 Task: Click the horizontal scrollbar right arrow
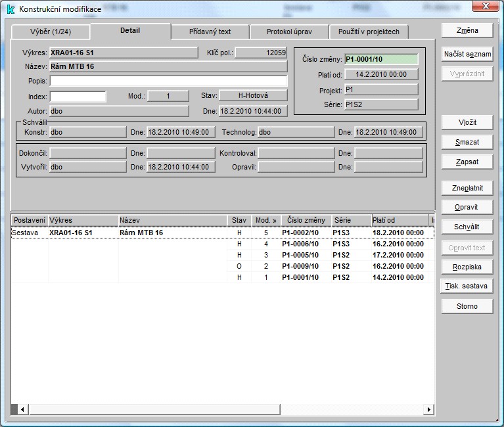[x=429, y=409]
